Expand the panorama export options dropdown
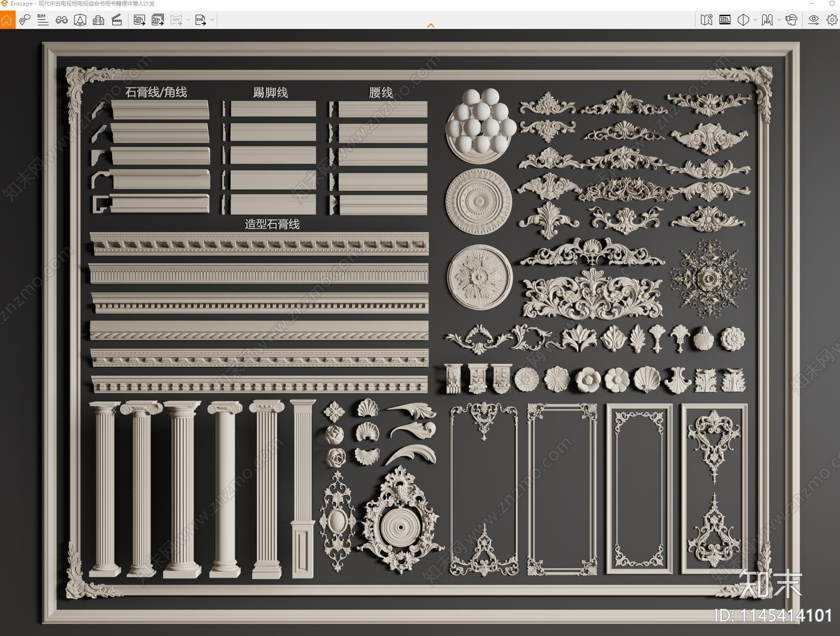 [x=188, y=20]
